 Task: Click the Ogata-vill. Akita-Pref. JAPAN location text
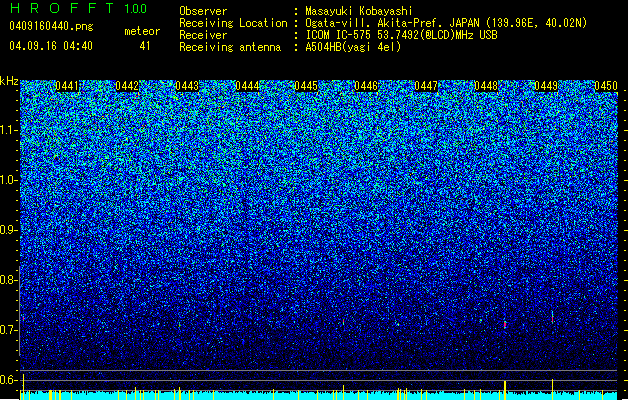tap(446, 23)
